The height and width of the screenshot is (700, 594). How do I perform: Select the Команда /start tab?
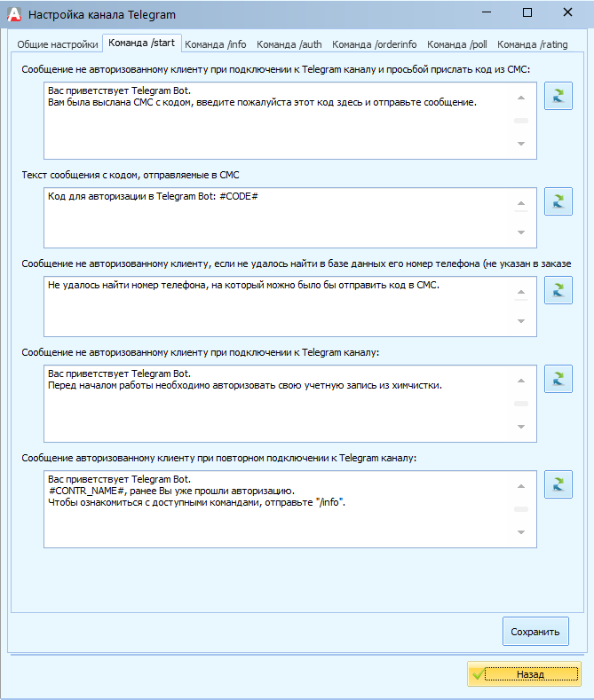pos(141,43)
